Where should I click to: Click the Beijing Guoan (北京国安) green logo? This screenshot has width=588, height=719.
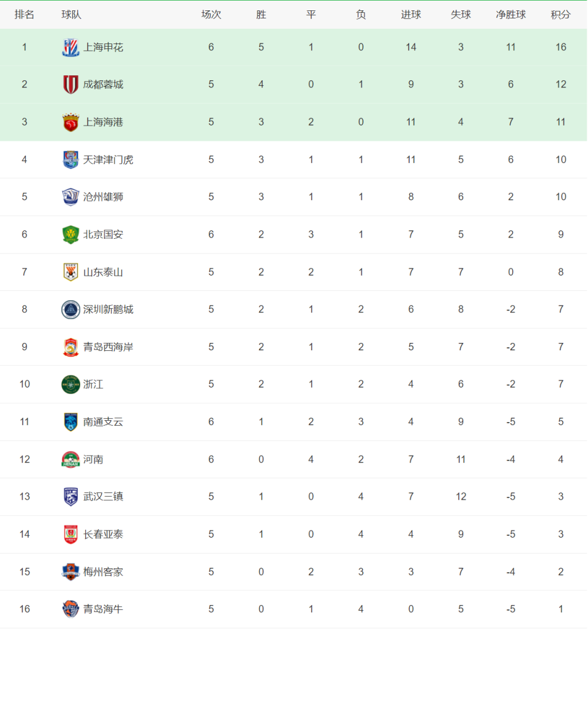[70, 235]
